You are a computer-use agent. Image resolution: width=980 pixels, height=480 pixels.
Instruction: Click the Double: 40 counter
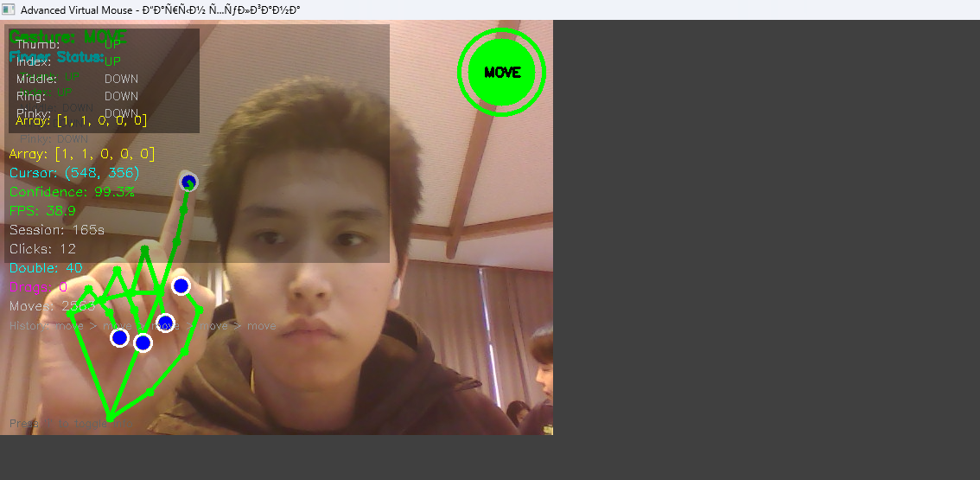(46, 268)
